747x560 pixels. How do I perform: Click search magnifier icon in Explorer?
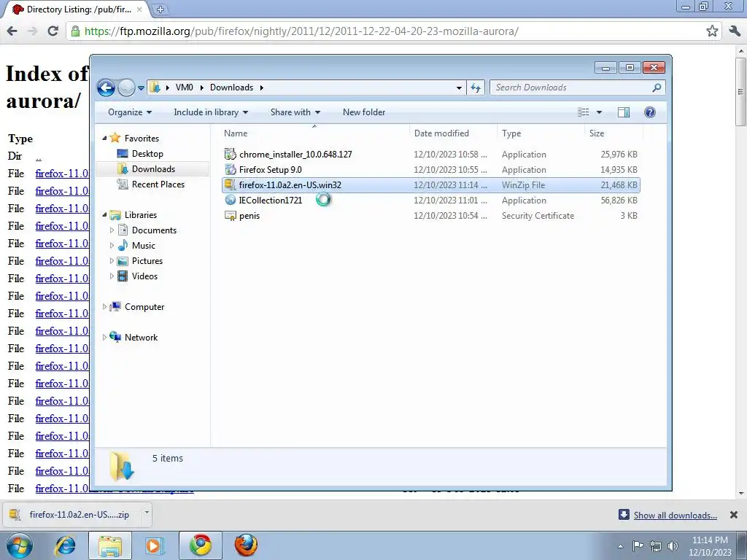click(657, 87)
